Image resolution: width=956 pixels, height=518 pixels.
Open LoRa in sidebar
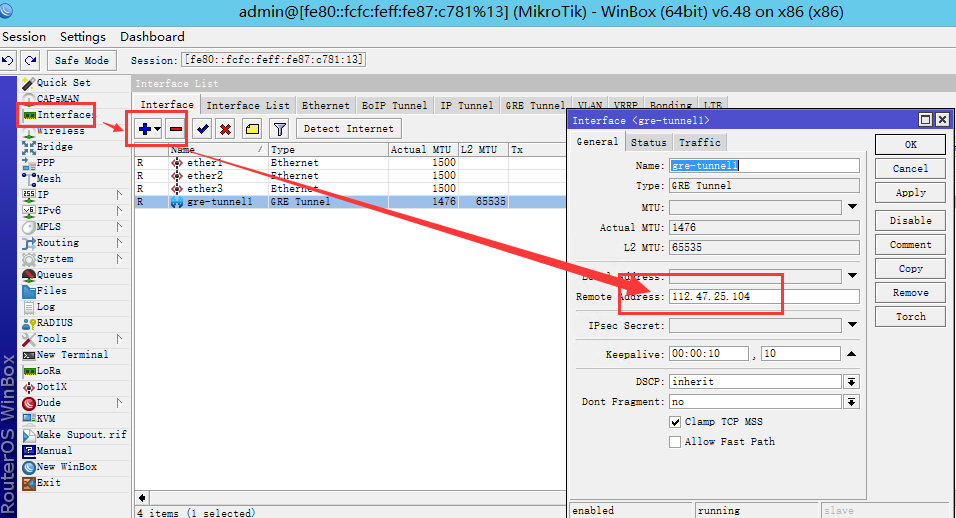(49, 371)
